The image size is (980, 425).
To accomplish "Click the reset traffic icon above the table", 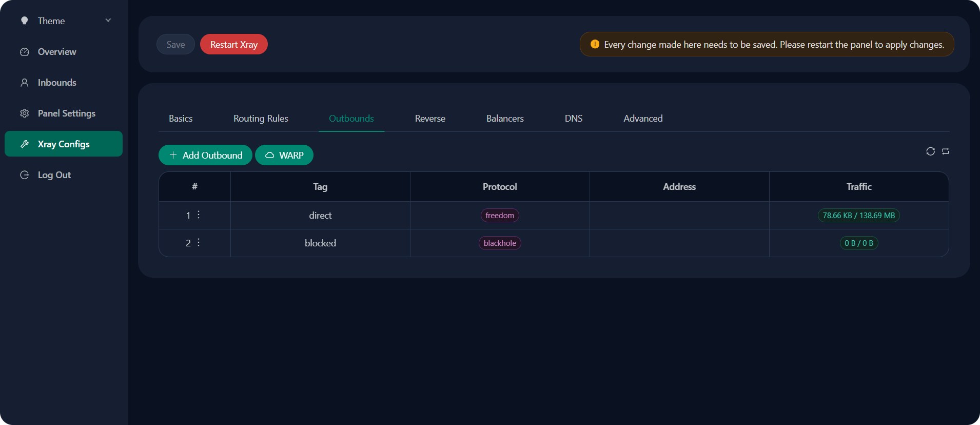I will tap(946, 151).
